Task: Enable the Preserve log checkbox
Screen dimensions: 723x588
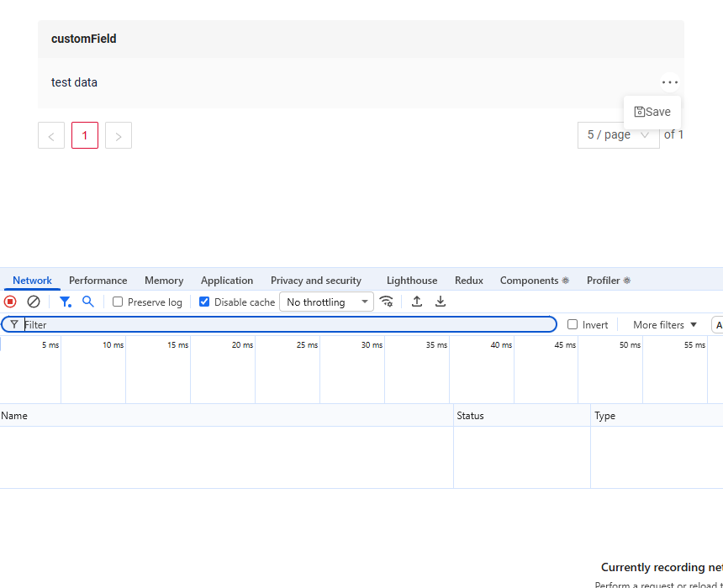Action: pos(119,302)
